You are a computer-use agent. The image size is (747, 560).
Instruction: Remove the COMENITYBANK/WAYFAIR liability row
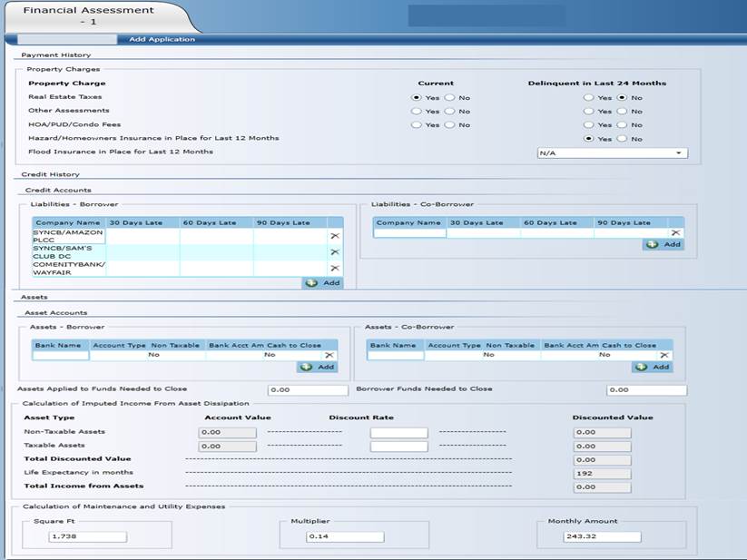334,268
